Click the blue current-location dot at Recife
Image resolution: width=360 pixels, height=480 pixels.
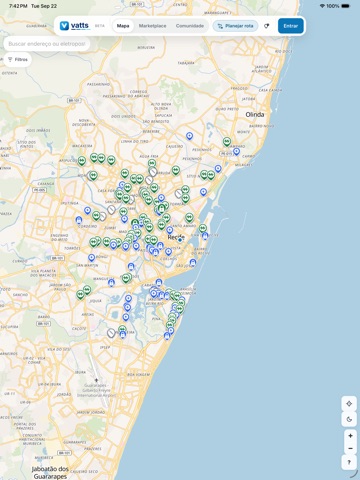[180, 240]
